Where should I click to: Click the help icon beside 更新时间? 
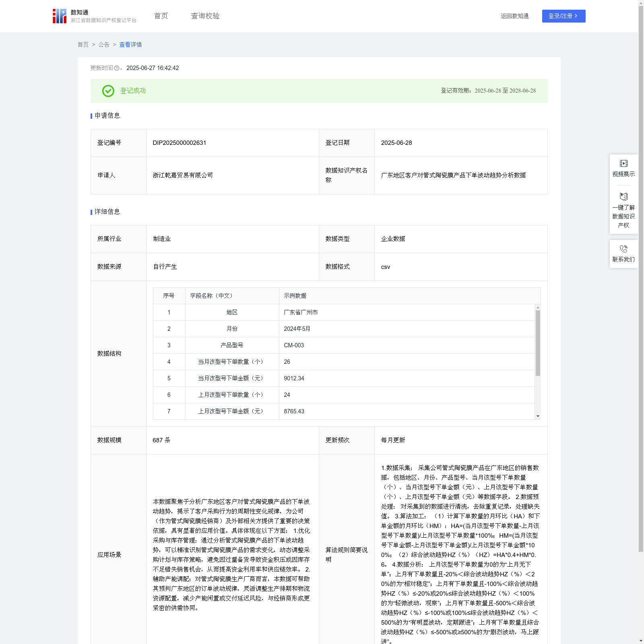pos(117,68)
